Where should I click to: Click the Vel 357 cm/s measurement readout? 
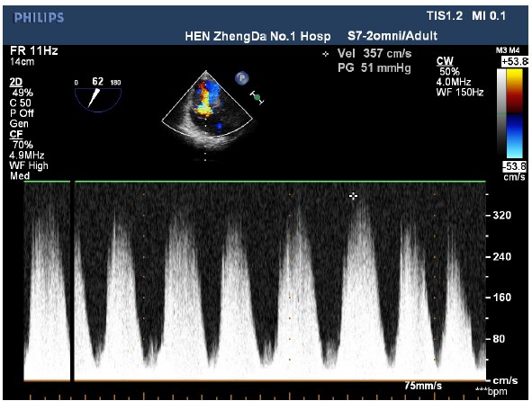pyautogui.click(x=374, y=54)
